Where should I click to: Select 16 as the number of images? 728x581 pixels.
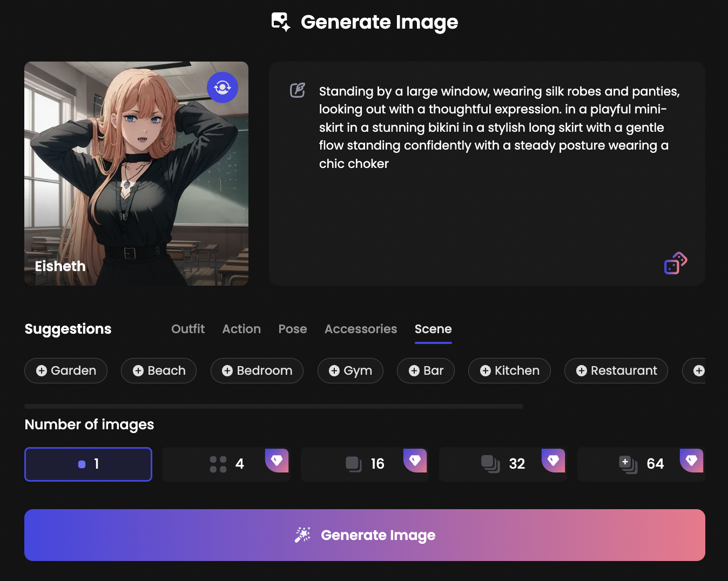365,464
